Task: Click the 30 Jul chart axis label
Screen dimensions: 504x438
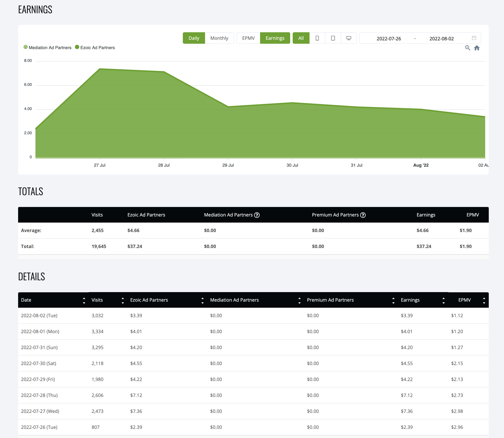Action: coord(292,165)
